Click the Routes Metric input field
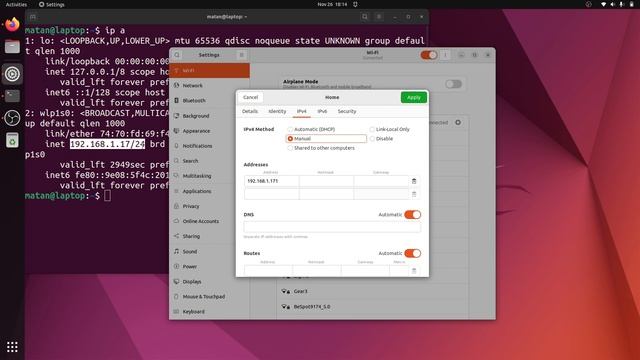Viewport: 640px width, 360px height. (399, 271)
